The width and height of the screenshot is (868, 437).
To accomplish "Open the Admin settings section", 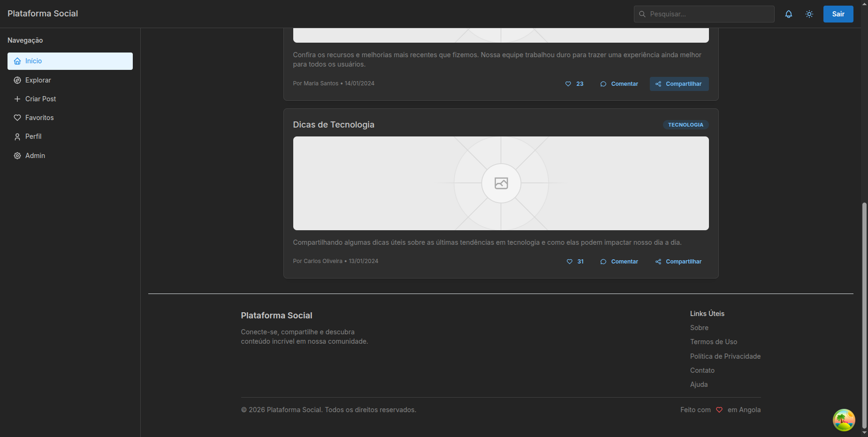I will click(35, 156).
